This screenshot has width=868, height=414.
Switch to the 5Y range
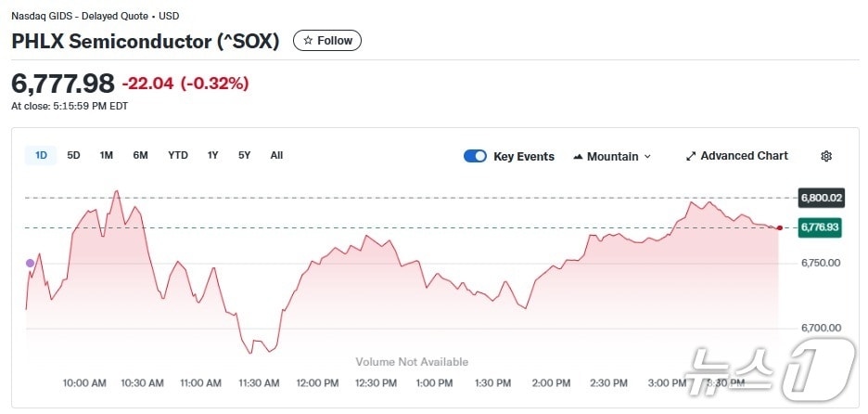pos(244,155)
